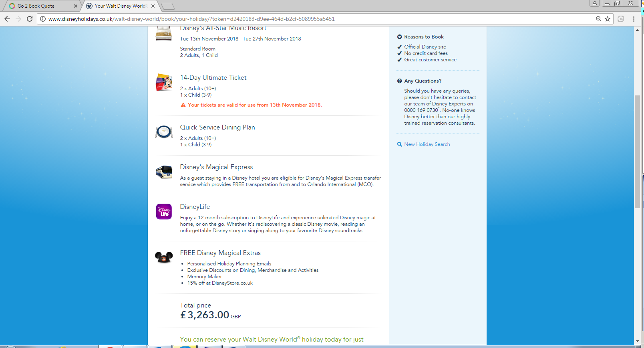Screen dimensions: 644x348
Task: Click the Exclusive Discounts on Dining bullet
Action: (x=253, y=270)
